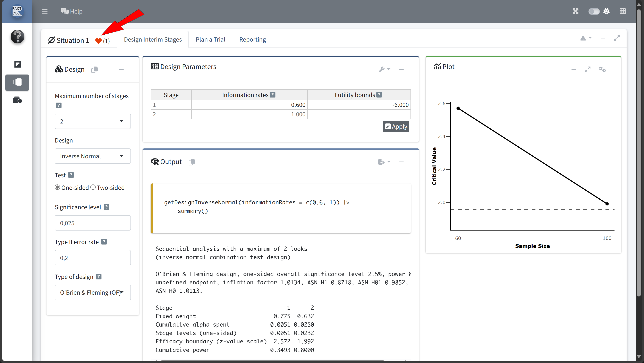Select the Two-sided test option
644x363 pixels.
coord(93,187)
